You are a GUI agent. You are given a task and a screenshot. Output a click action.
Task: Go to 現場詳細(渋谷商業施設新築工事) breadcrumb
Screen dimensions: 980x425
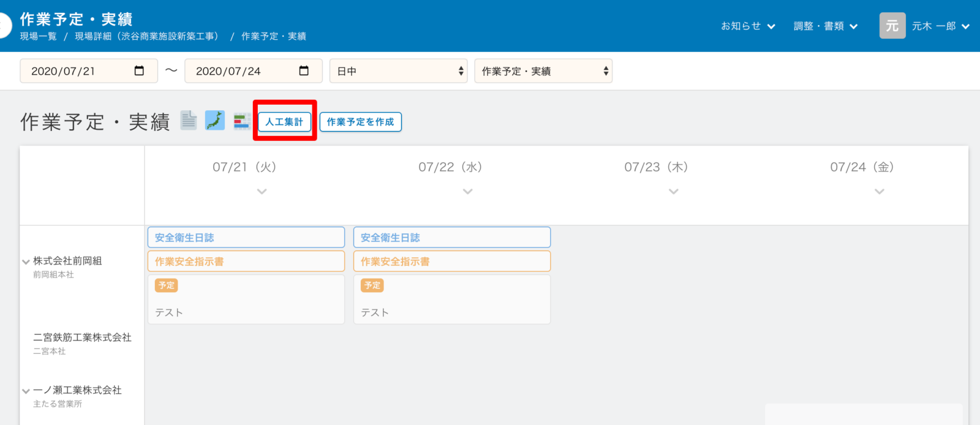tap(147, 36)
